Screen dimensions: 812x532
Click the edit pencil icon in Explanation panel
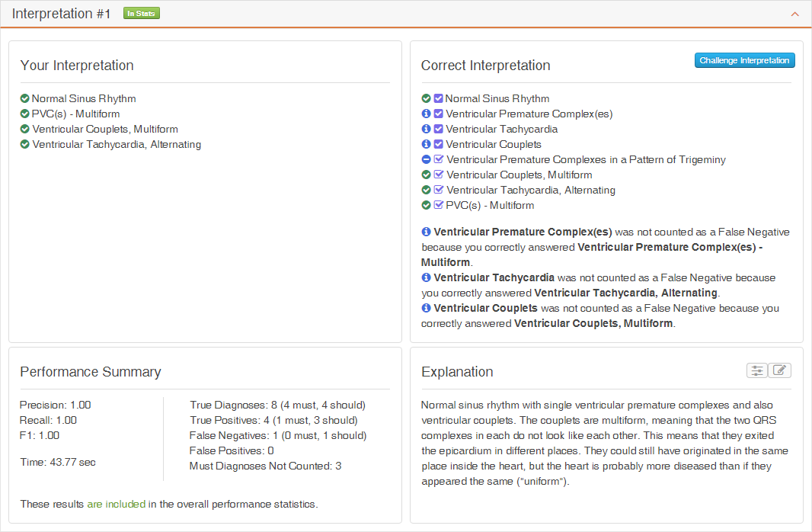pos(779,370)
